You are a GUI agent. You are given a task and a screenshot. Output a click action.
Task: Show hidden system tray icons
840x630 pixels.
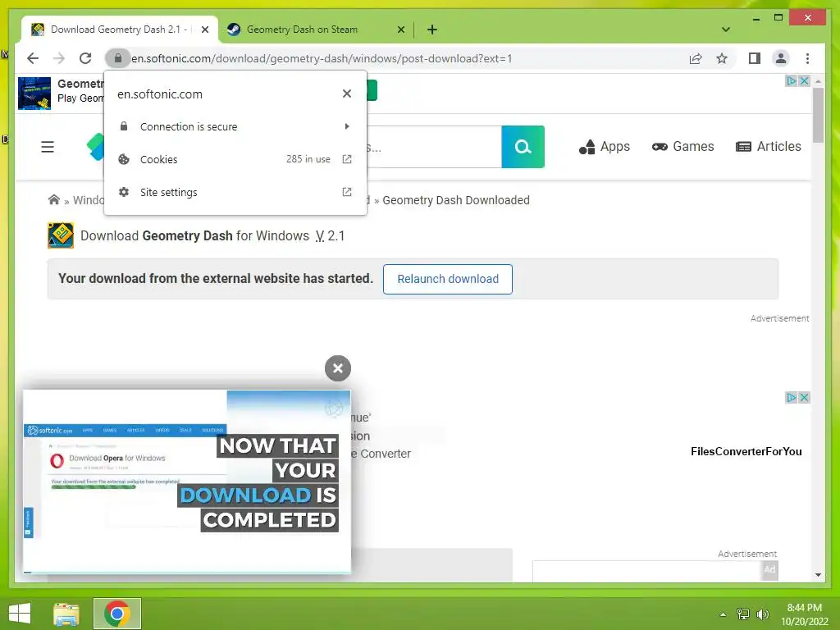[723, 614]
